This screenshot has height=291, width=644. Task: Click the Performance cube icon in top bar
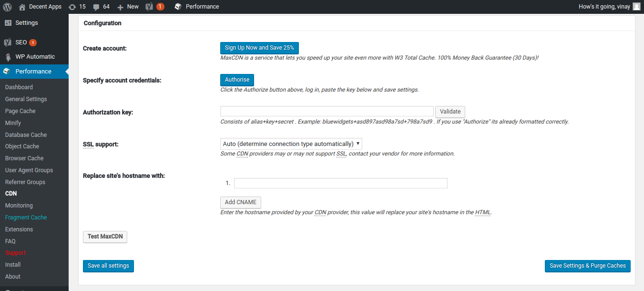[178, 7]
